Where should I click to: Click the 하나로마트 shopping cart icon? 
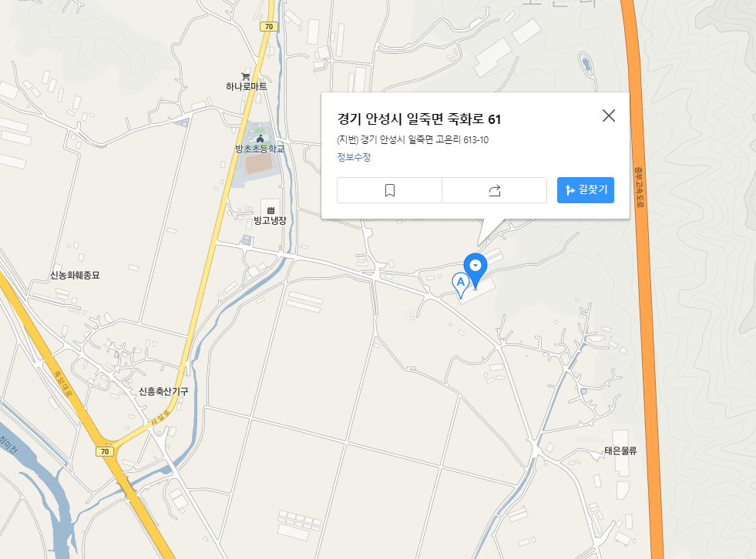point(246,76)
